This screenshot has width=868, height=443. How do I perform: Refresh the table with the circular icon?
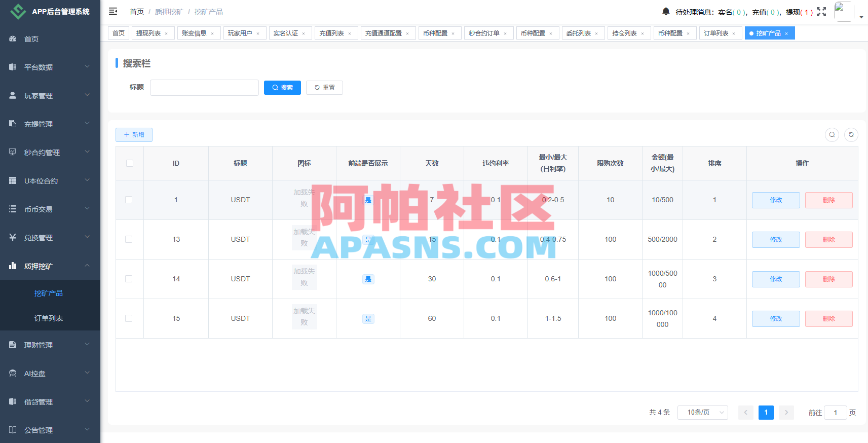pyautogui.click(x=851, y=135)
